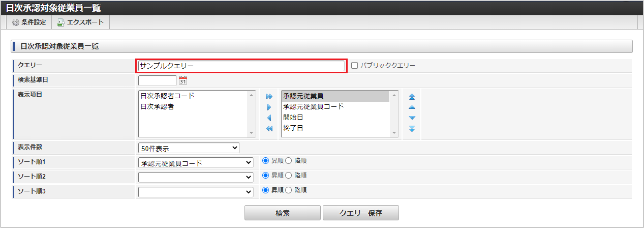The width and height of the screenshot is (644, 228).
Task: Select 降順 for ソート順2
Action: click(289, 175)
